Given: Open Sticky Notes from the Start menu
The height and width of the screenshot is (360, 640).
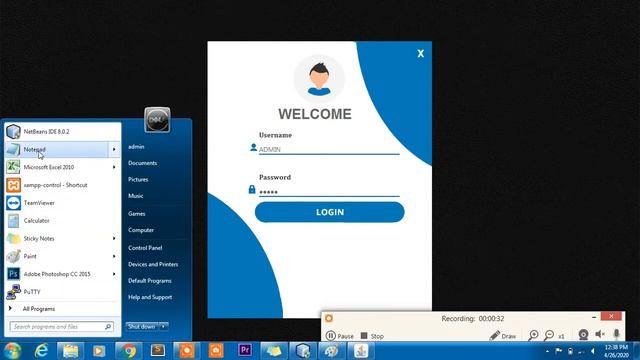Looking at the screenshot, I should (x=57, y=238).
